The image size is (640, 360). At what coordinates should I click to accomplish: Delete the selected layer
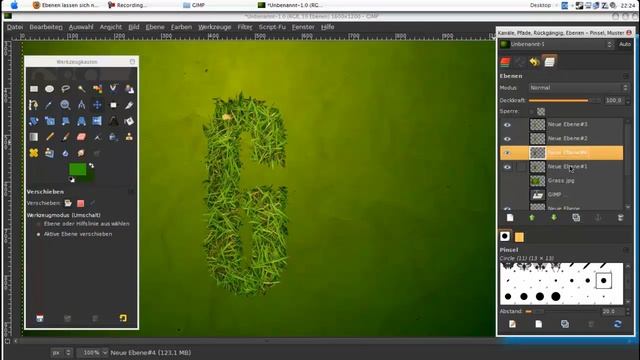620,218
